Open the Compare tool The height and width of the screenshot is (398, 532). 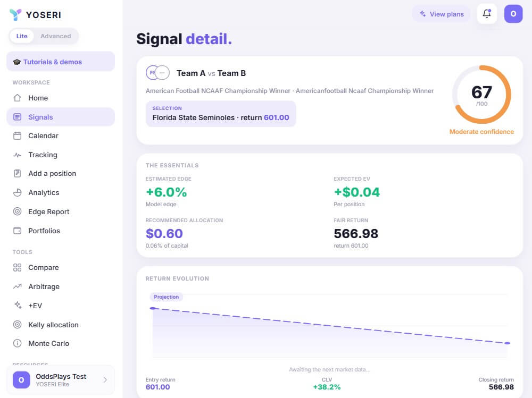[61, 267]
